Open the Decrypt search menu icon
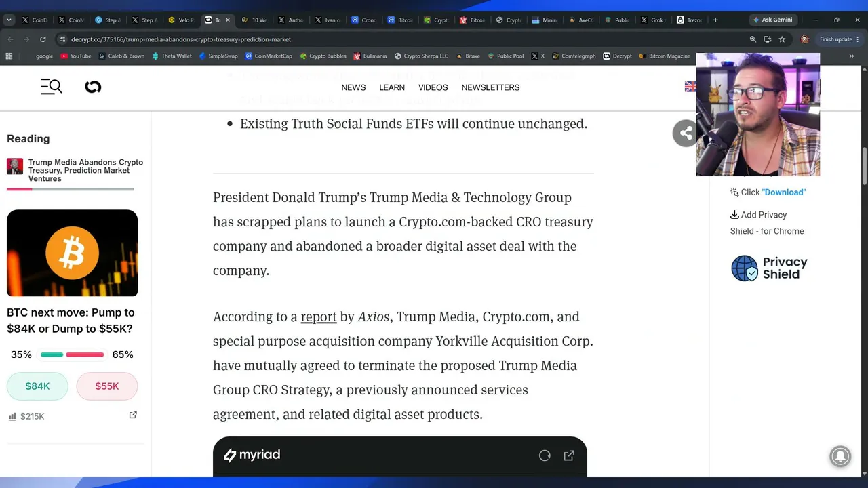This screenshot has height=488, width=868. pyautogui.click(x=51, y=86)
